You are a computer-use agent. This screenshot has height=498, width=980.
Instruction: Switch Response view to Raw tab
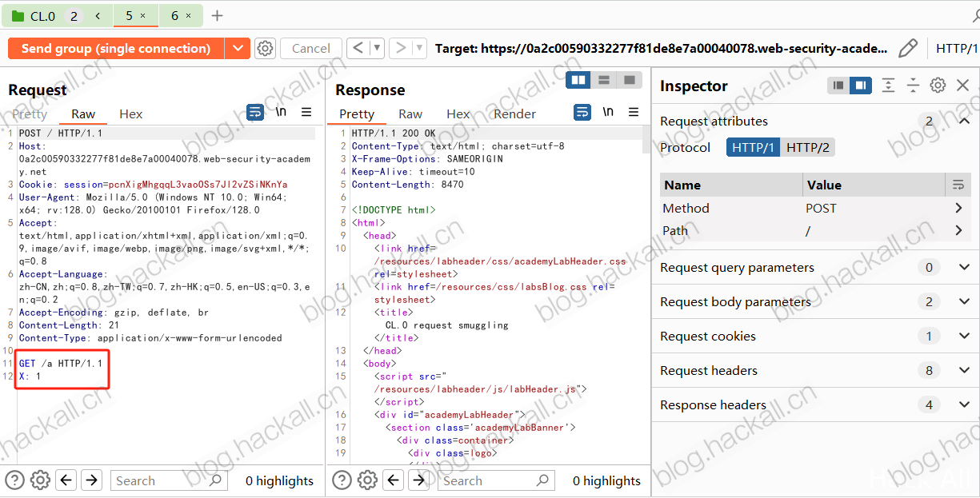click(x=410, y=114)
